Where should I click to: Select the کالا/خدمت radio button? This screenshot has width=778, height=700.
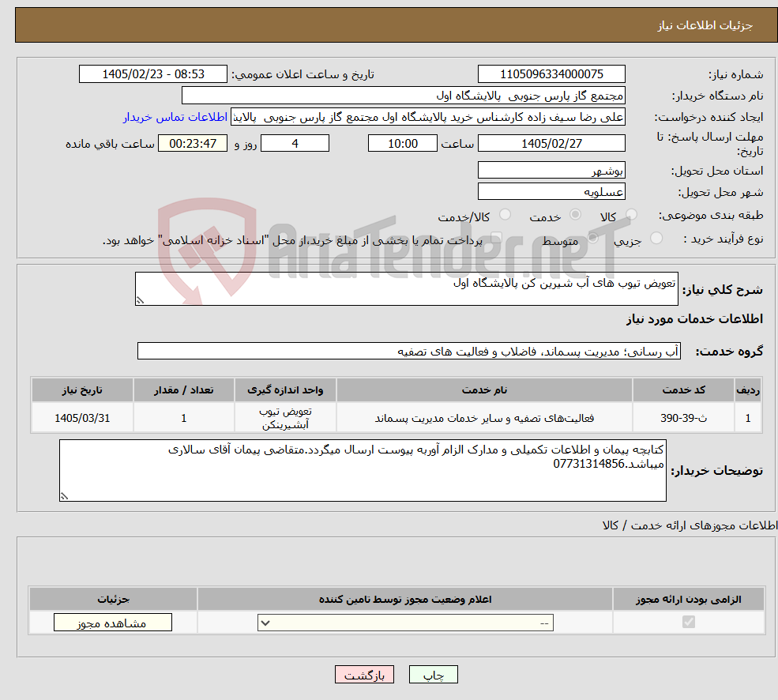click(505, 214)
